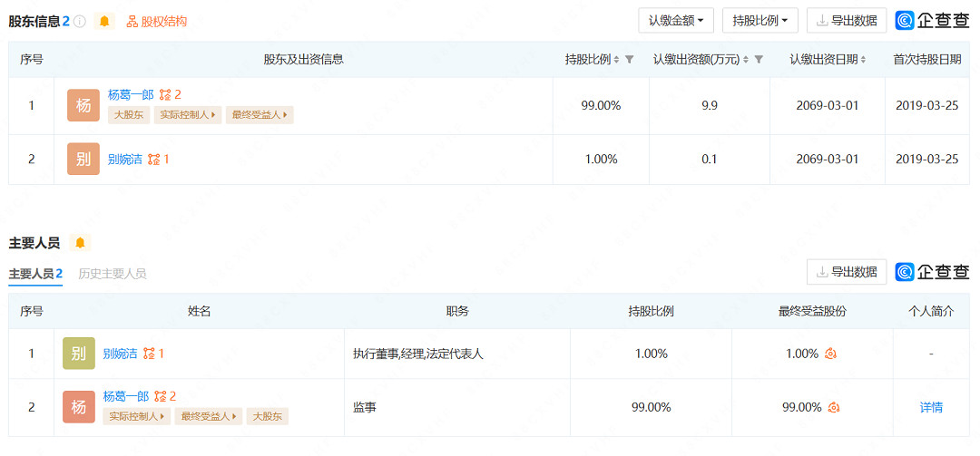Click the 0.1 subscribed amount cell

[x=710, y=160]
